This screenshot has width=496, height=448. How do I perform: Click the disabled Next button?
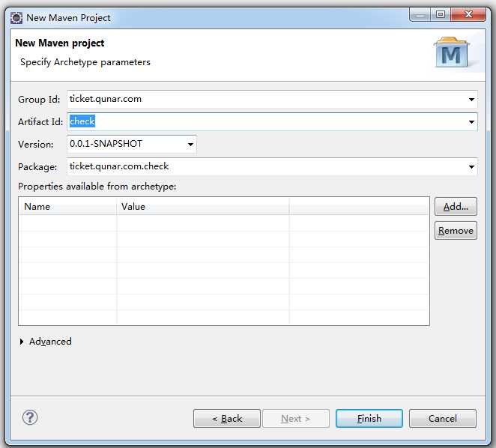296,419
